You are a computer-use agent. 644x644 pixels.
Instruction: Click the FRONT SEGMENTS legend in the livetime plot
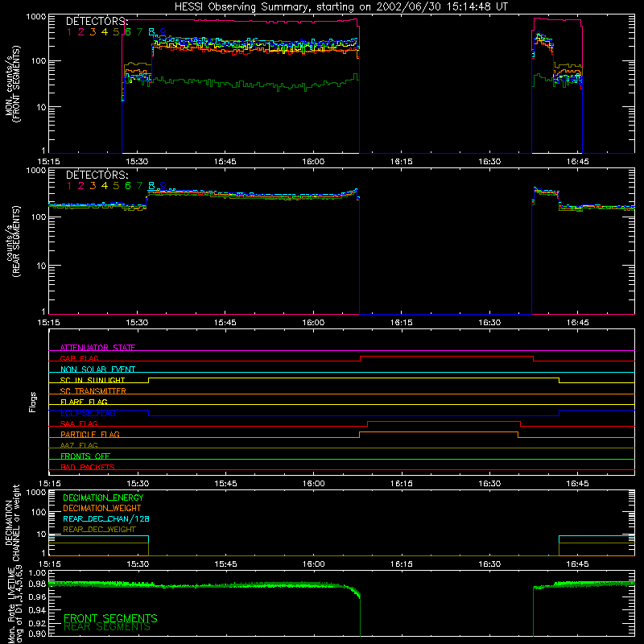click(x=110, y=618)
